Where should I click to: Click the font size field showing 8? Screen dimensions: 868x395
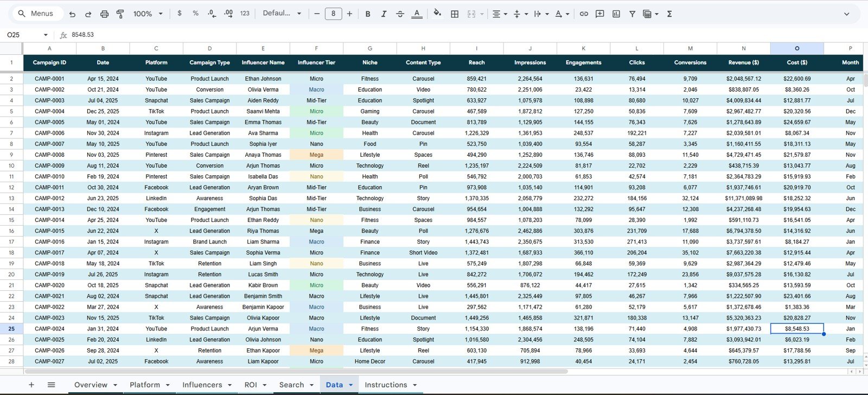point(333,14)
